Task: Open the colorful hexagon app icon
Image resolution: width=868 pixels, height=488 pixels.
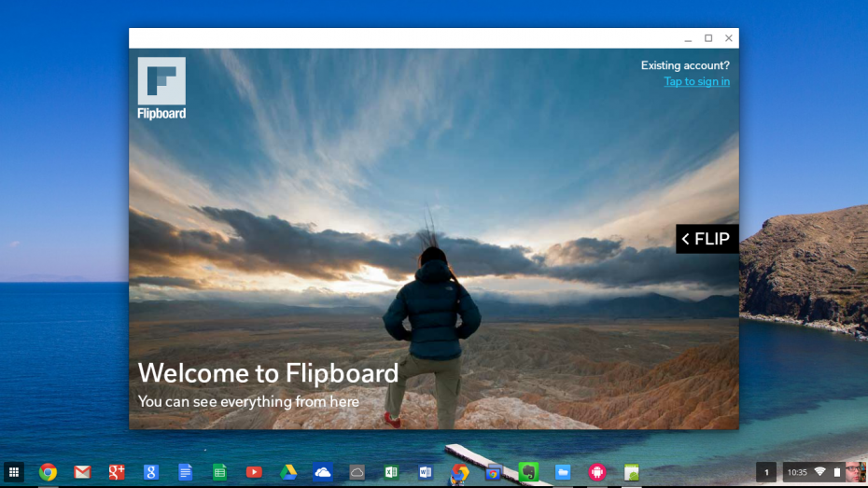Action: (460, 472)
